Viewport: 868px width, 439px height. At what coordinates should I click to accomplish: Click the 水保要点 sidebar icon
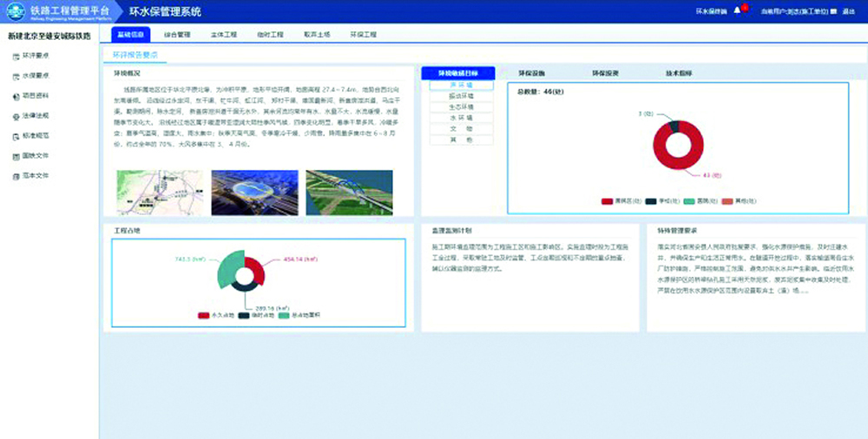coord(16,76)
